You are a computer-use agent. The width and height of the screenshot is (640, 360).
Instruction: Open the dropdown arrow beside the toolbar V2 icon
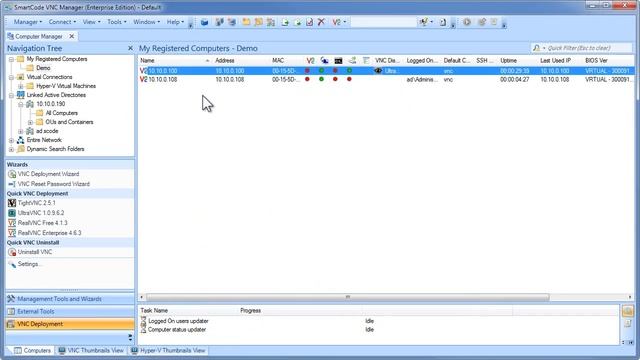point(345,22)
